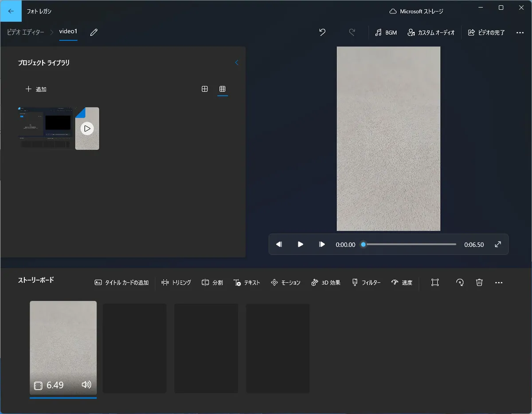The height and width of the screenshot is (414, 532).
Task: Open the top-right more options menu
Action: [520, 32]
